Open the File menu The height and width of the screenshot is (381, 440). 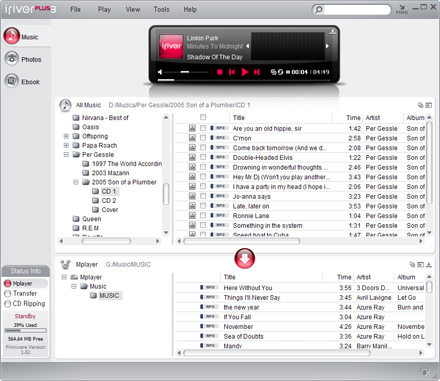point(76,9)
